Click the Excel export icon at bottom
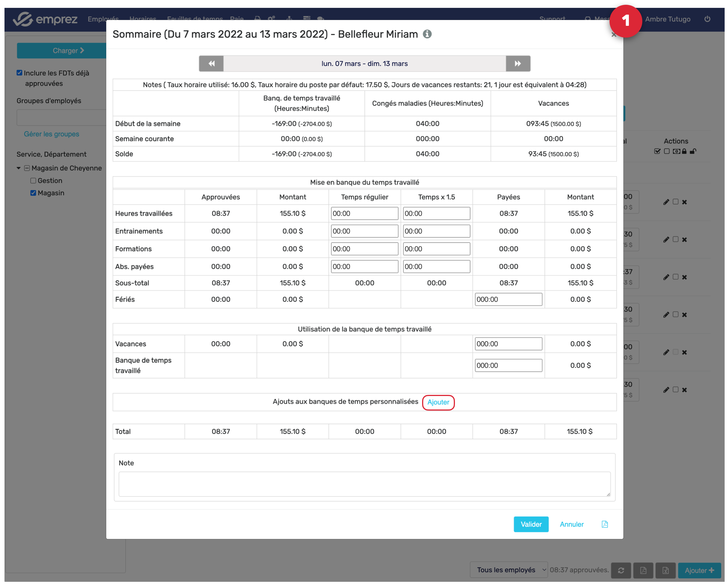 coord(665,571)
